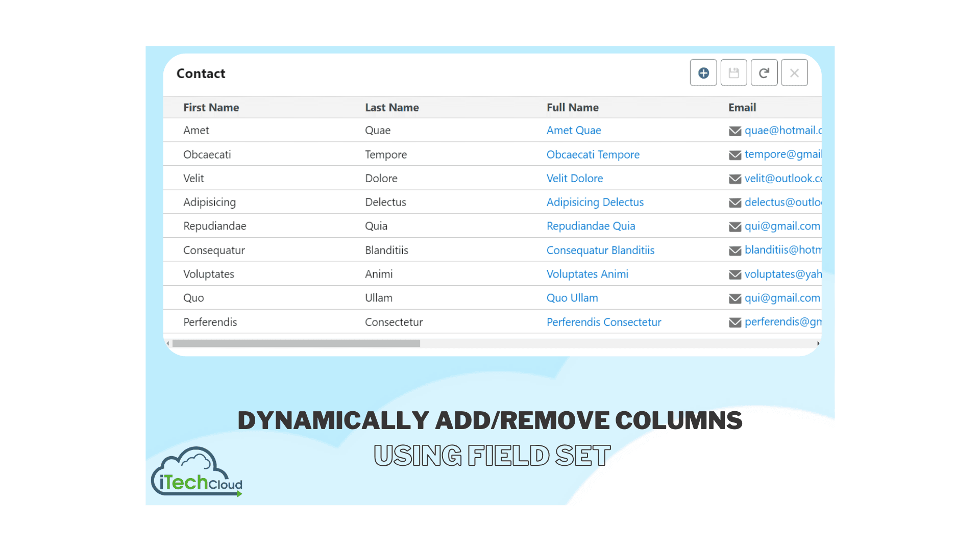Click envelope icon beside delectus@outlook email
The width and height of the screenshot is (980, 551).
pyautogui.click(x=735, y=203)
